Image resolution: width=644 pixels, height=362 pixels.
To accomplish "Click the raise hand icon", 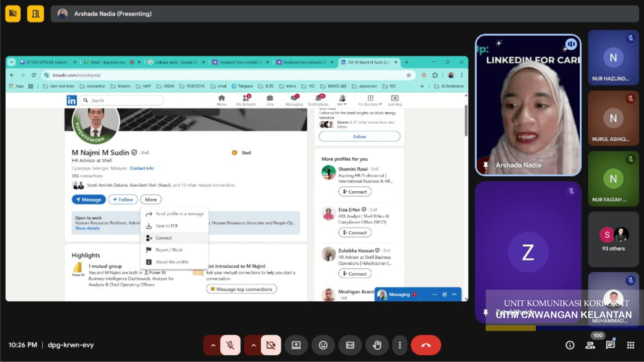I will (x=377, y=345).
